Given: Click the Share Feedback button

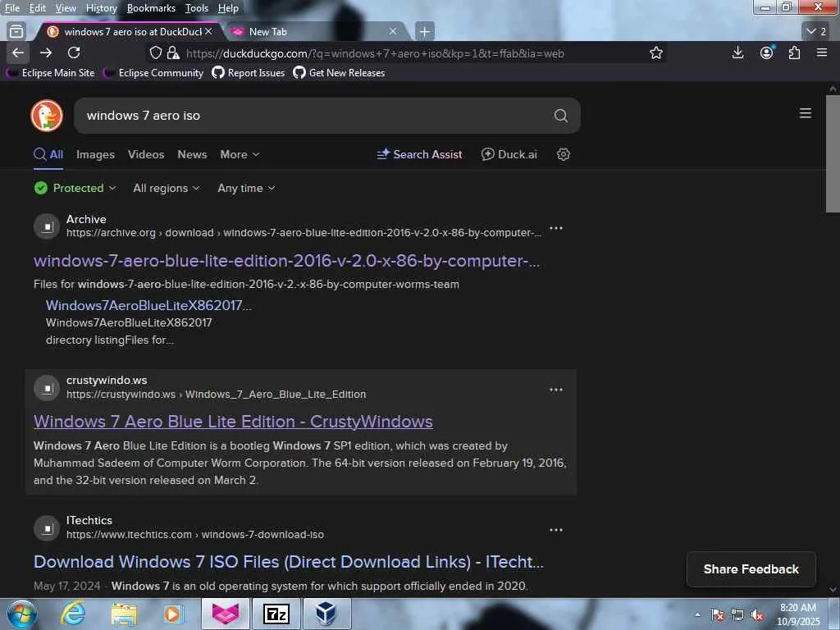Looking at the screenshot, I should coord(751,569).
